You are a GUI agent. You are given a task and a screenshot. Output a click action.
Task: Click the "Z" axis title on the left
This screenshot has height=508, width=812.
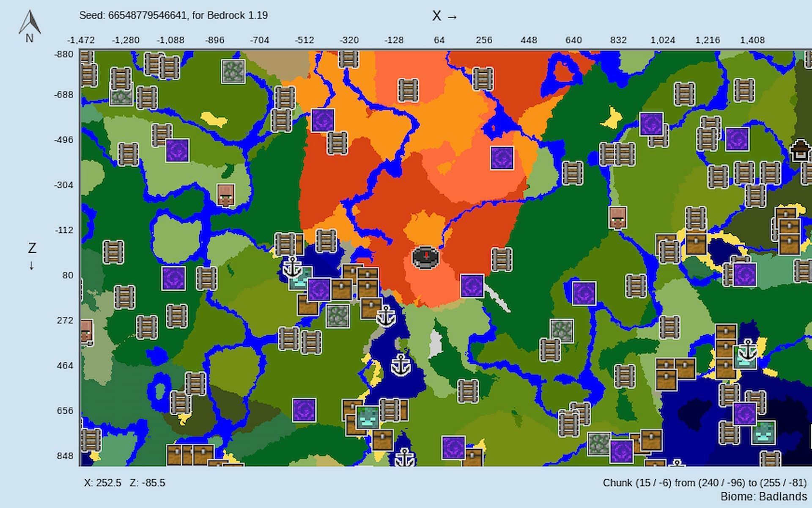(x=32, y=248)
